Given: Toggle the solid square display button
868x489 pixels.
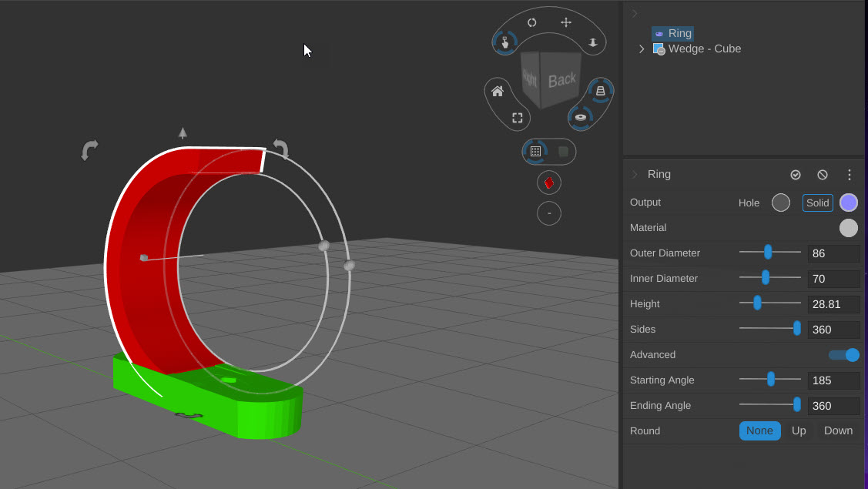Looking at the screenshot, I should [x=563, y=152].
